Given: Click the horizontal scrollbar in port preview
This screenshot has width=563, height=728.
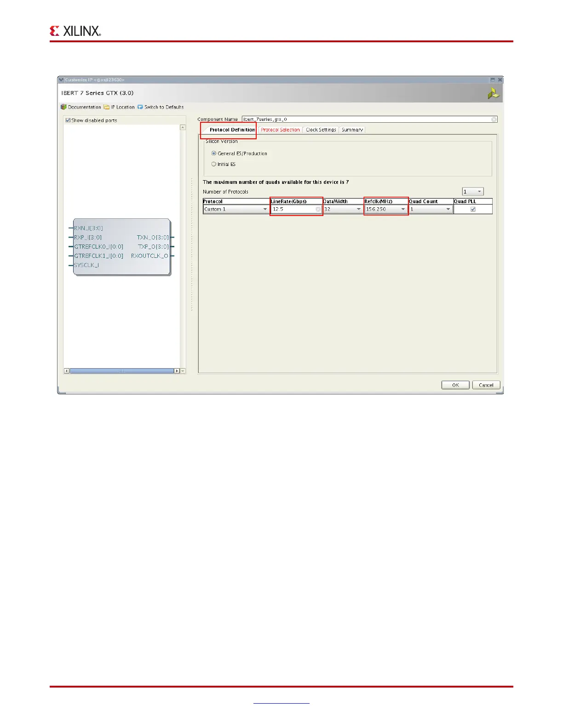Looking at the screenshot, I should (x=122, y=371).
